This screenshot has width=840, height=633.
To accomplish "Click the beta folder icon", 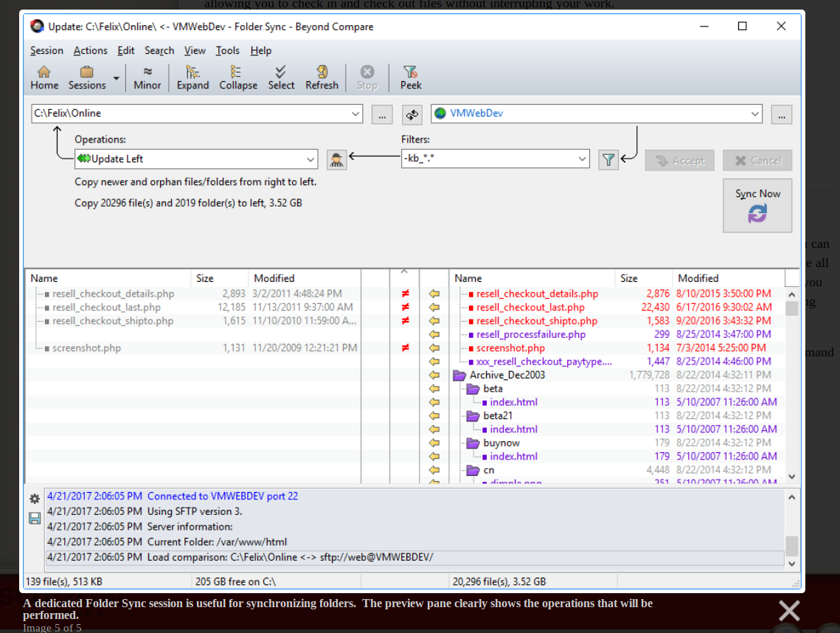I will click(x=473, y=389).
